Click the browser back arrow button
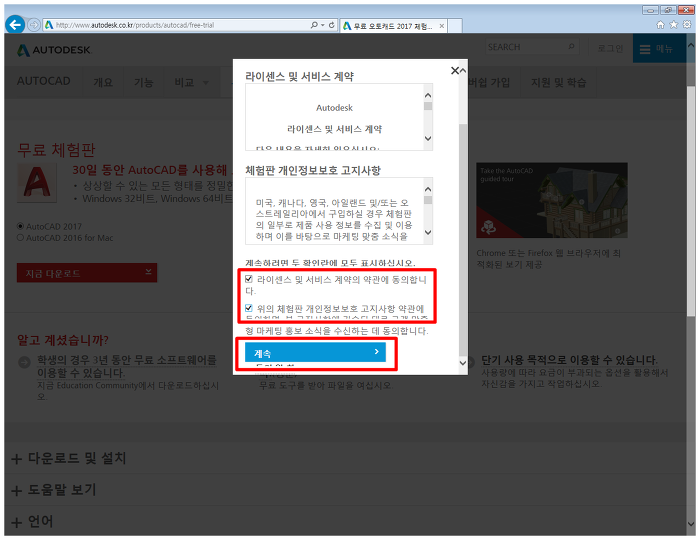This screenshot has width=700, height=540. [15, 25]
